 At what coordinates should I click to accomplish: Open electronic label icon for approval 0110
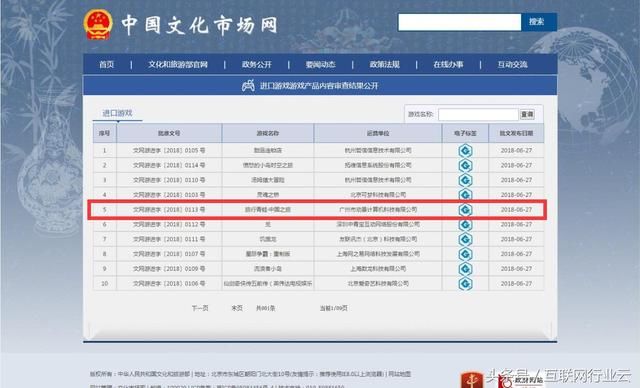[x=465, y=180]
